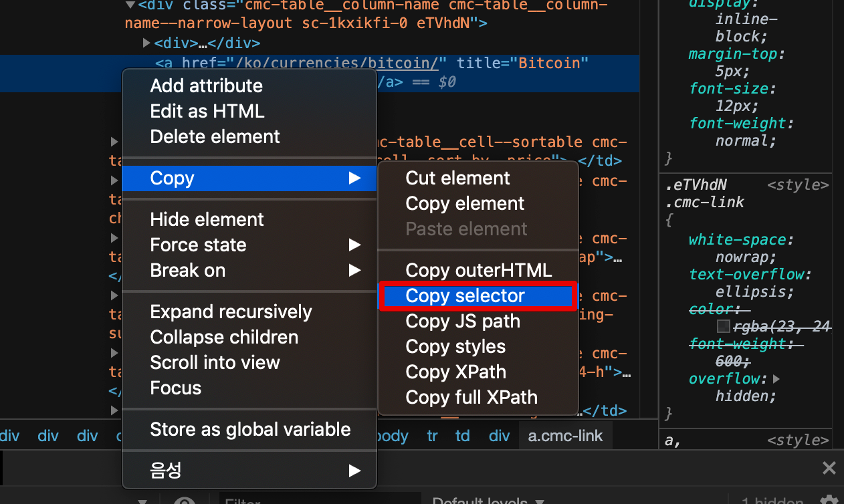Viewport: 844px width, 504px height.
Task: Select Copy styles
Action: coord(478,346)
